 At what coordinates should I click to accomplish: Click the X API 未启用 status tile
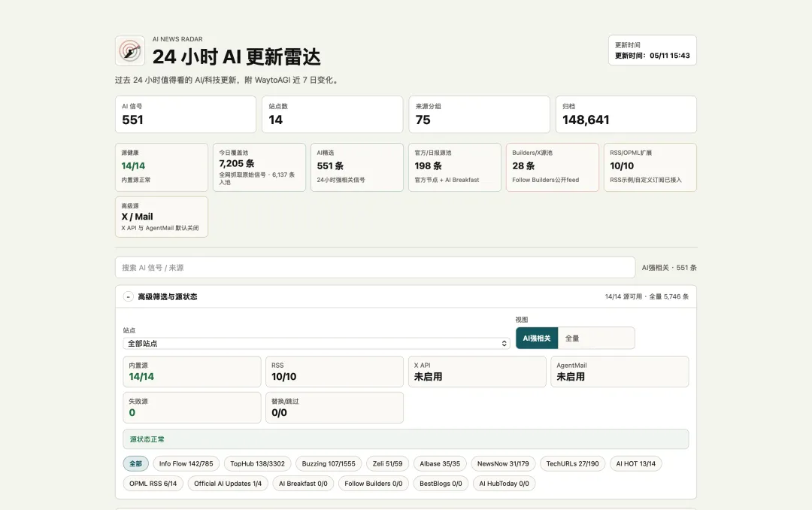[x=477, y=372]
